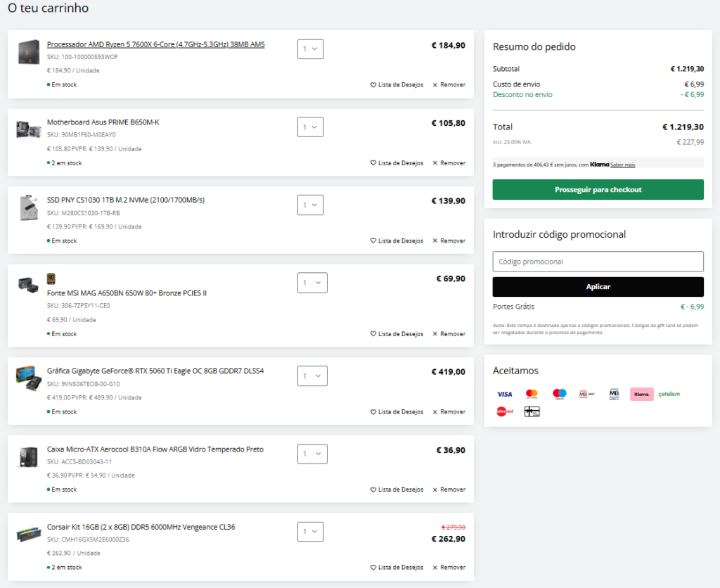Expand quantity selector for RTX 5060 Ti graphics card
The image size is (720, 588).
[x=311, y=376]
